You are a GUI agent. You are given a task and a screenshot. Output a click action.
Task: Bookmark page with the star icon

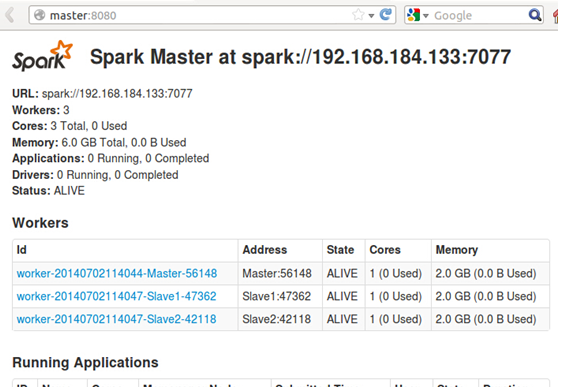click(358, 15)
